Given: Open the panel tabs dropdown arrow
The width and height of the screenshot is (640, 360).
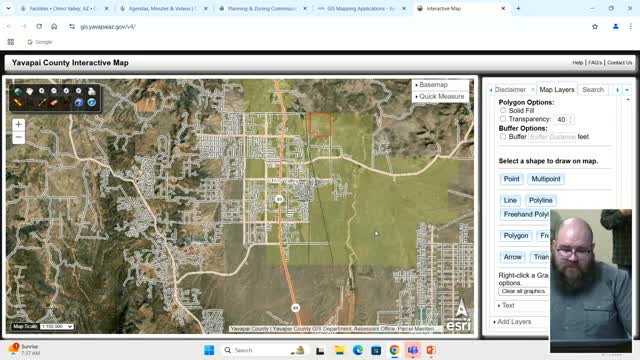Looking at the screenshot, I should coord(627,90).
